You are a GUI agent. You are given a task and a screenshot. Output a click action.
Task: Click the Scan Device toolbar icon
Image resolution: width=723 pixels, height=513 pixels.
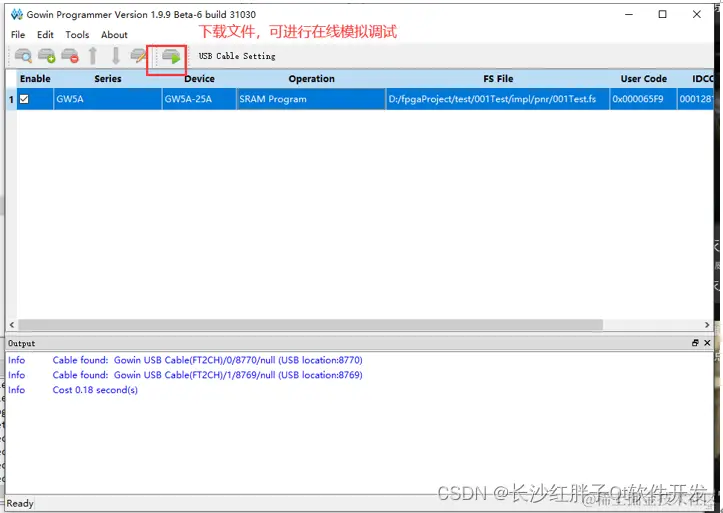tap(24, 56)
